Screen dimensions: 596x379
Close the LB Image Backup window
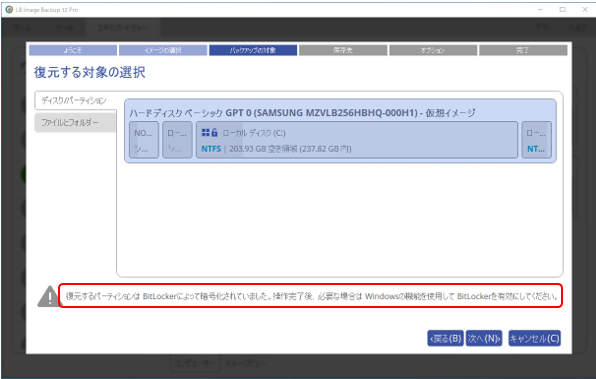(585, 10)
